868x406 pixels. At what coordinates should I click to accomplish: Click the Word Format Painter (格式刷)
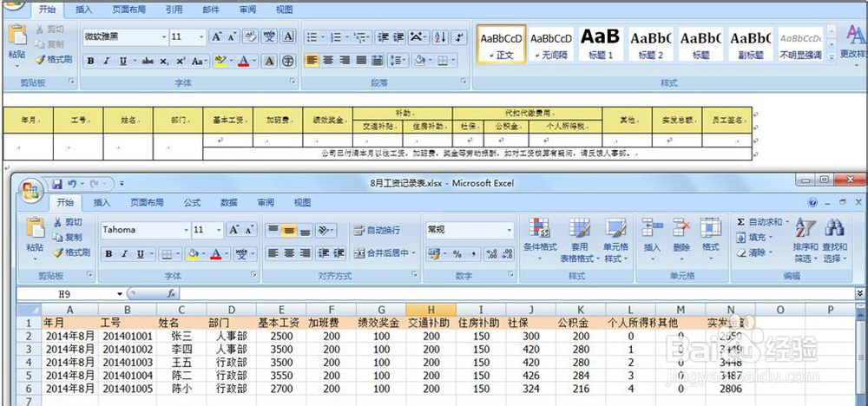[54, 59]
